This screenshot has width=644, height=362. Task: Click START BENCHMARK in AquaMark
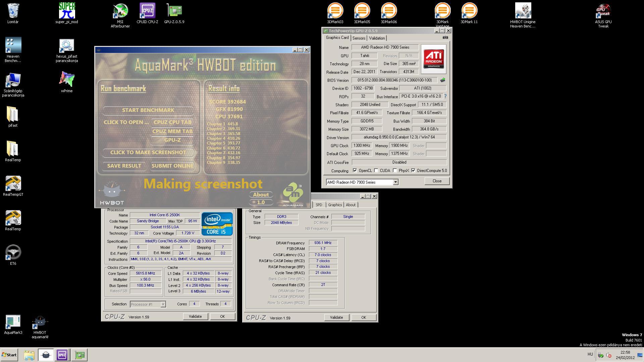[x=148, y=110]
